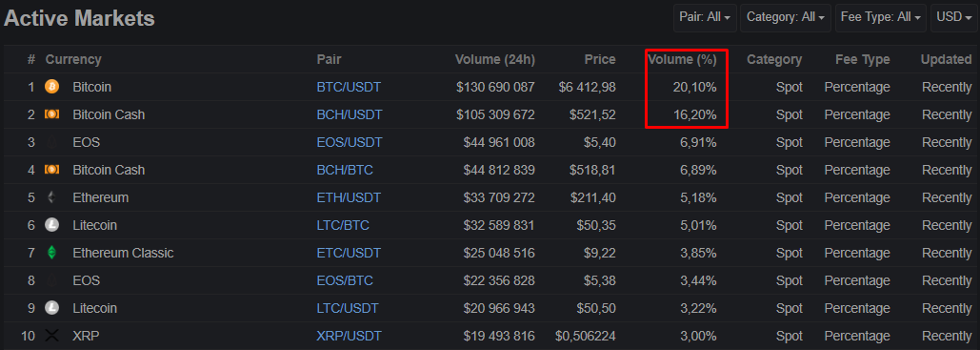Screen dimensions: 980x350
Task: Open the Pair: All dropdown filter
Action: [705, 17]
